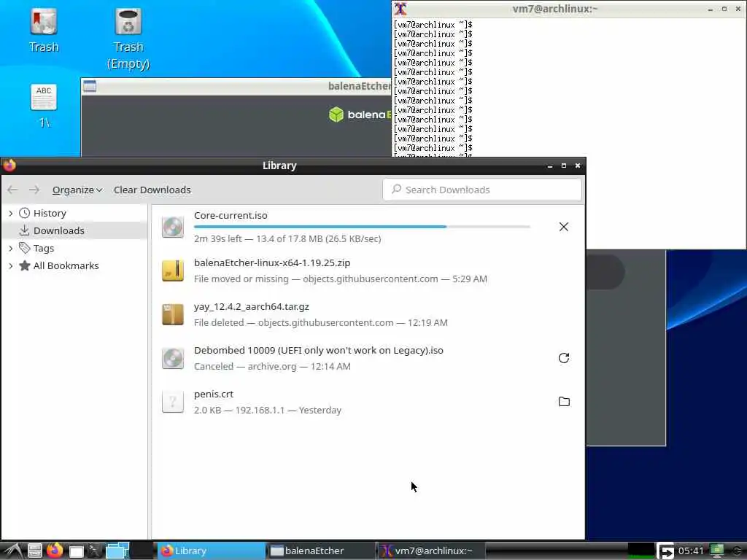Go back in Library window
The image size is (747, 560).
(12, 190)
